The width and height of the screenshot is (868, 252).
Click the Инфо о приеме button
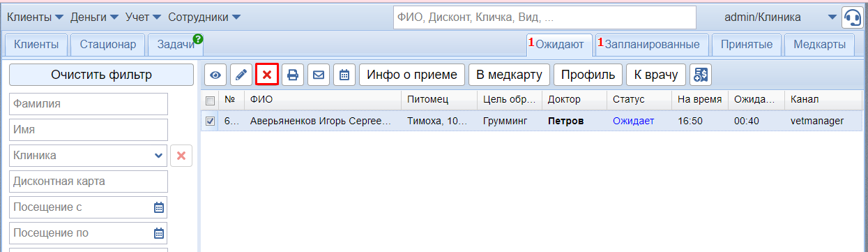[x=412, y=75]
